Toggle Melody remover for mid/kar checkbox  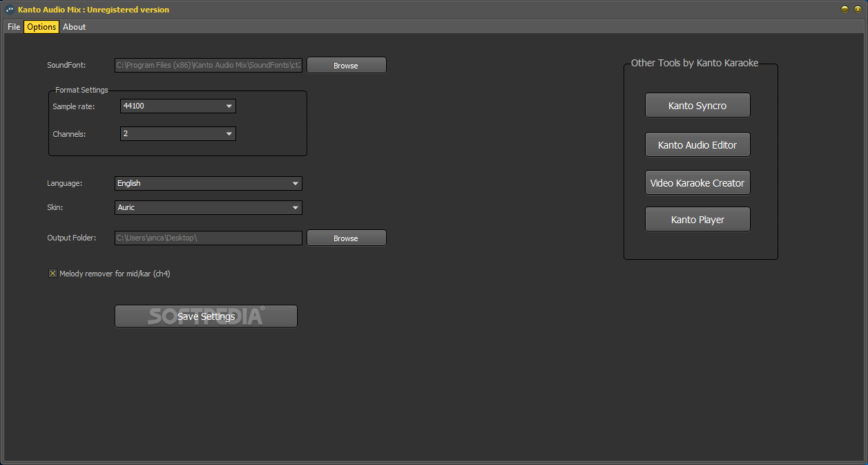pos(52,274)
